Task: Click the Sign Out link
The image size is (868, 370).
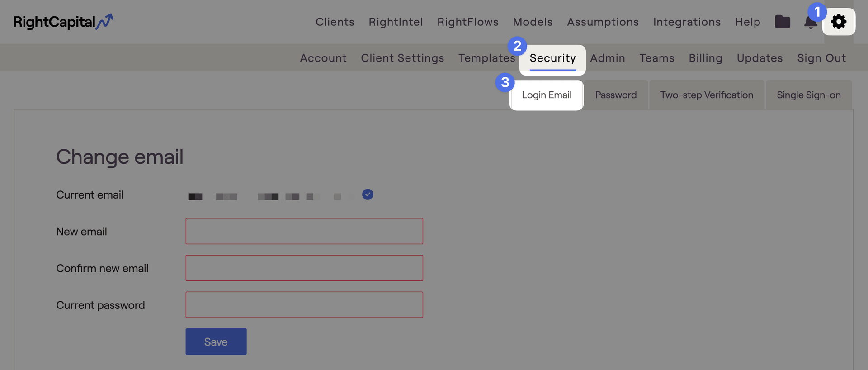Action: click(x=821, y=58)
